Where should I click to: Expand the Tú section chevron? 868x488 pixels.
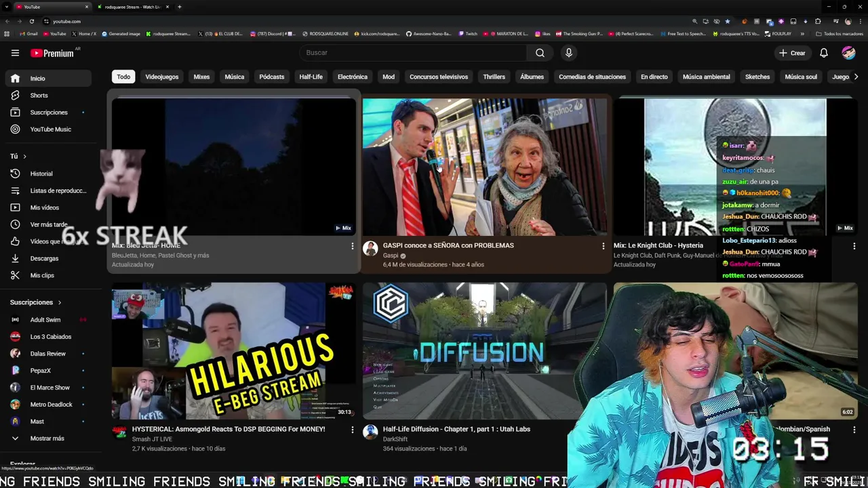(24, 157)
